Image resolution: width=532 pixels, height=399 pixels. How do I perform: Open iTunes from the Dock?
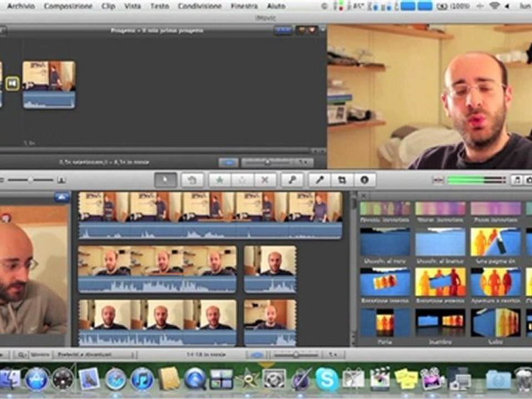click(142, 379)
